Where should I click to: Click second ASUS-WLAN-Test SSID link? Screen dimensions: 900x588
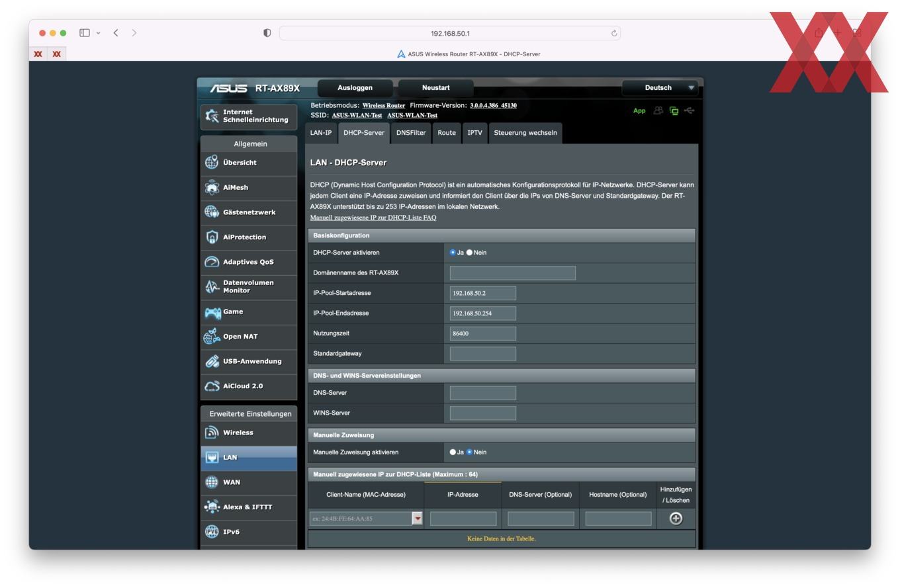click(412, 116)
